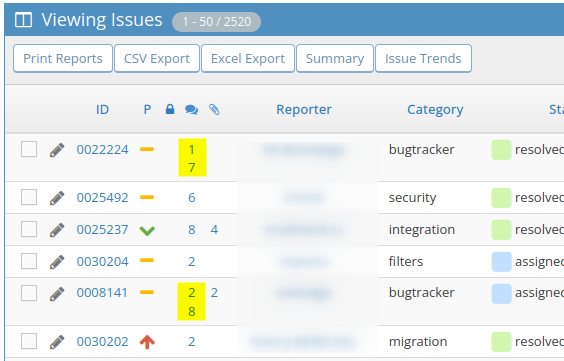Sort issues by ID column header
The image size is (564, 361).
(x=102, y=110)
